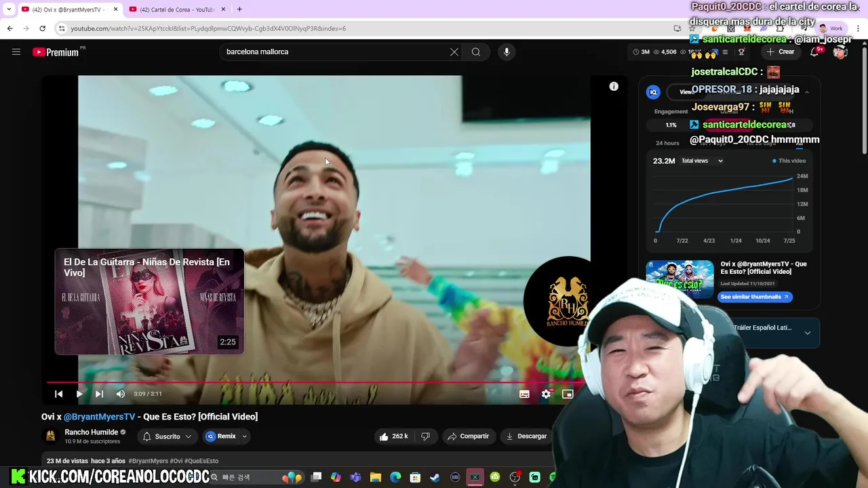This screenshot has width=868, height=488.
Task: Focus the browser address bar URL
Action: [208, 28]
